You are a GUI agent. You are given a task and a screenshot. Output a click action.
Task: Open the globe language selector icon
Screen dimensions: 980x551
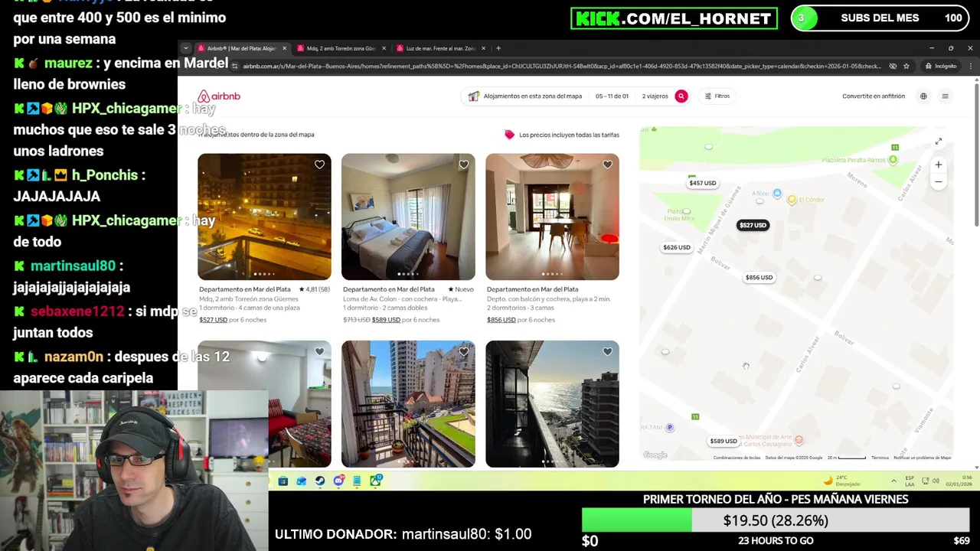(923, 96)
